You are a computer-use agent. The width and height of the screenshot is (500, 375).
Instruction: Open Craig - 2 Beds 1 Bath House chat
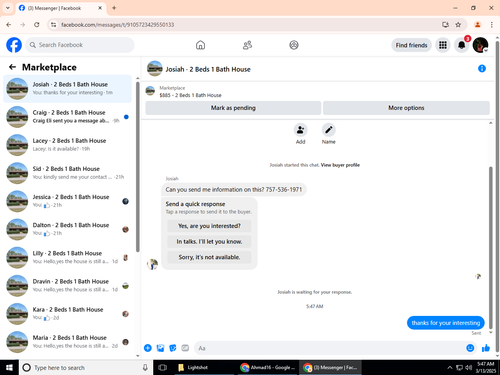[67, 117]
